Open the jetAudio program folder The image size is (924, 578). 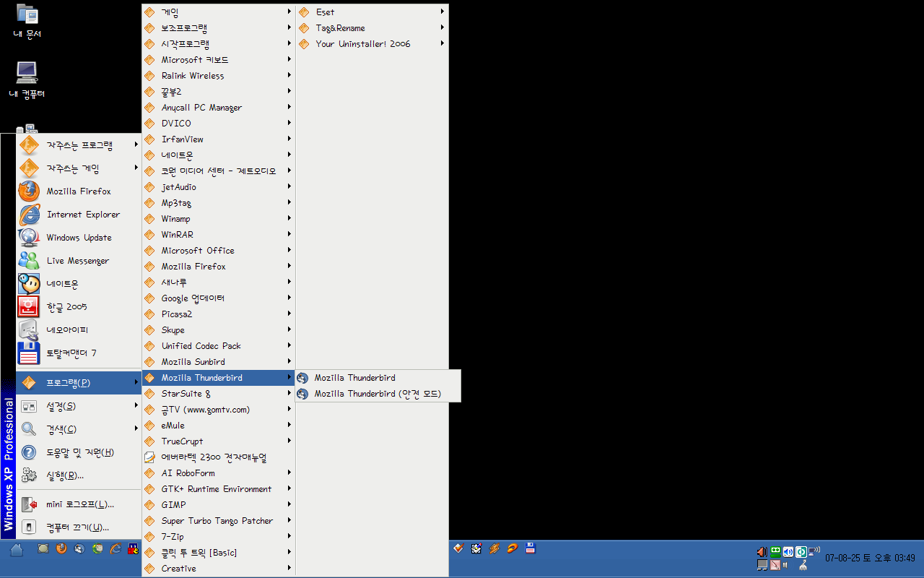219,187
